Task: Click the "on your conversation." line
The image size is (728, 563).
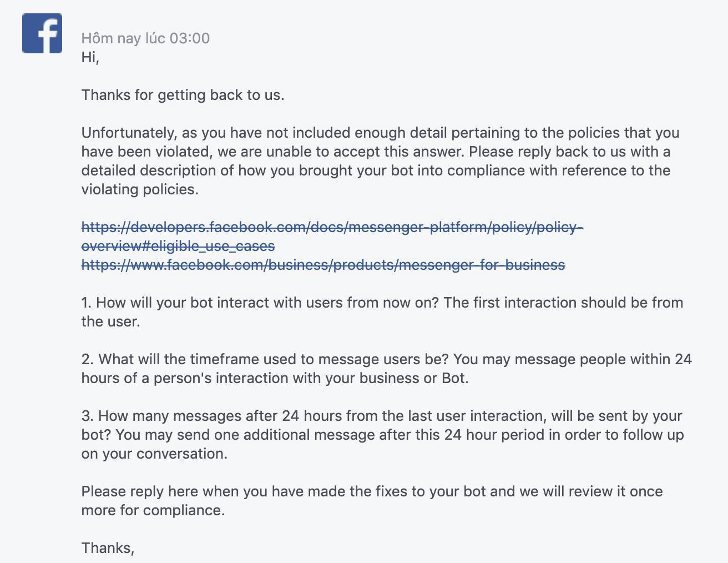Action: 154,454
